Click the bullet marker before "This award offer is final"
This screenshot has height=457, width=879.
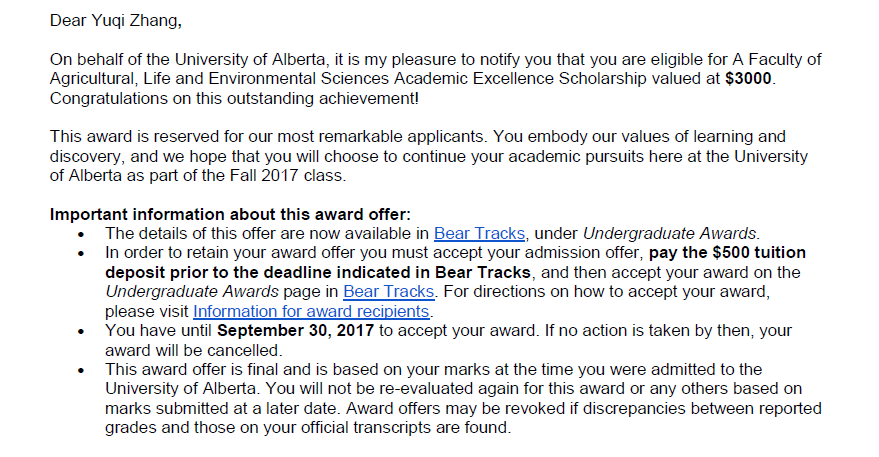click(x=82, y=370)
